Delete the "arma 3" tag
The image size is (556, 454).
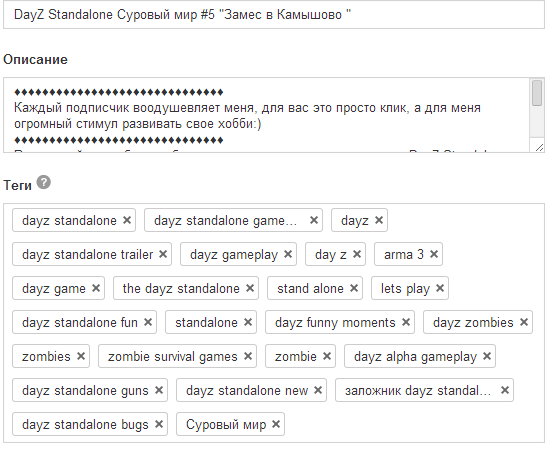[434, 254]
